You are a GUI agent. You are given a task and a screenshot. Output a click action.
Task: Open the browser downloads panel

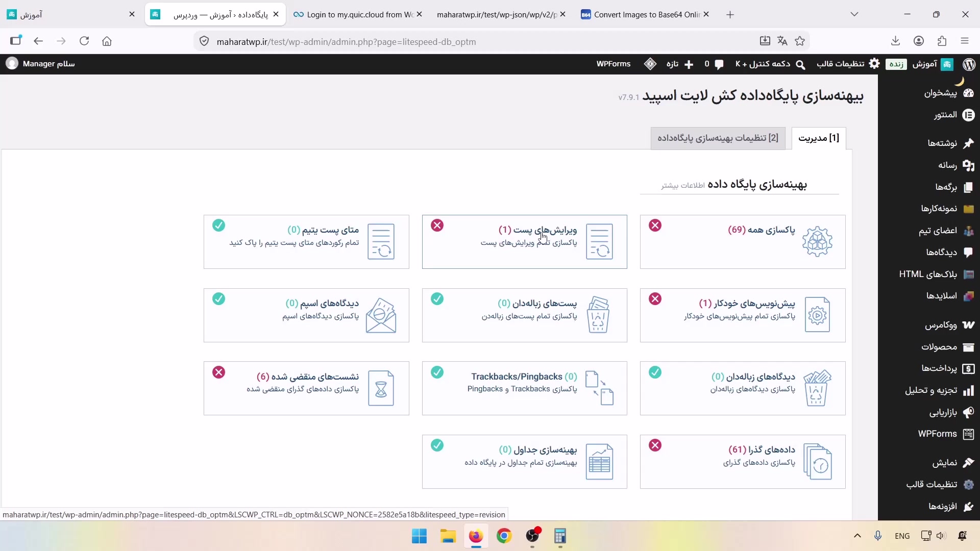tap(895, 41)
